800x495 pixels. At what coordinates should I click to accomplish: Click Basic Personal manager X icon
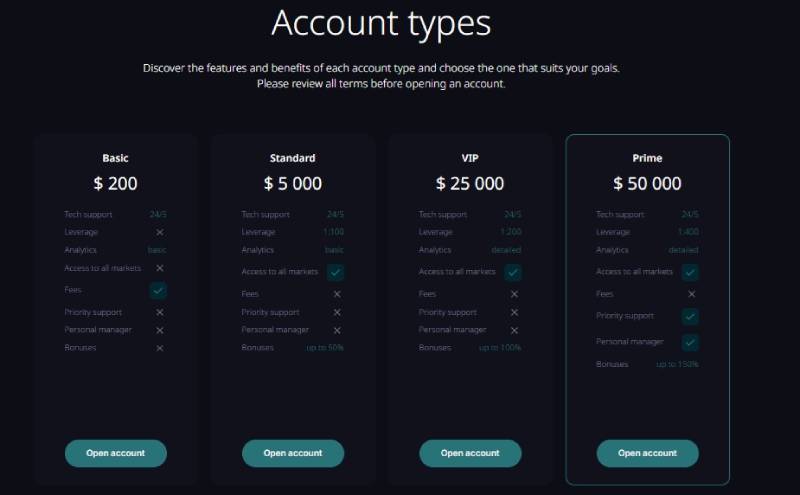coord(160,331)
